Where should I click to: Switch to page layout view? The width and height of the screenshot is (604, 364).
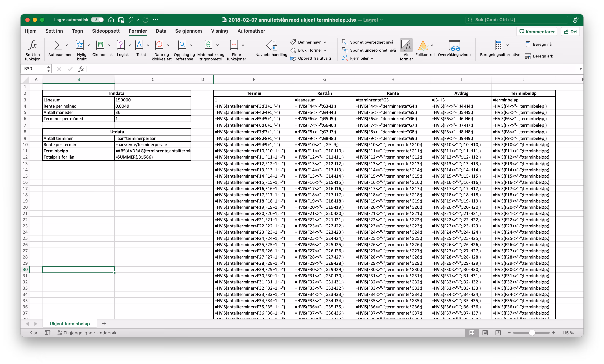coord(485,332)
